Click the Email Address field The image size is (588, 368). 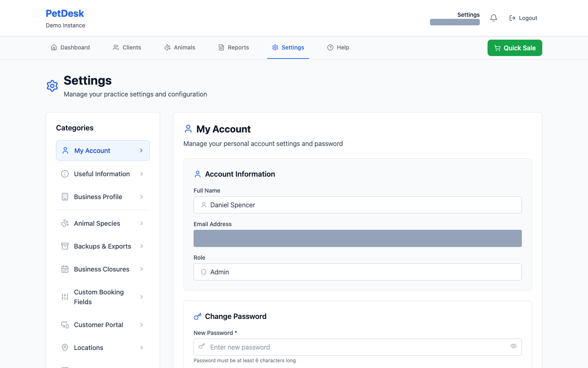tap(358, 238)
